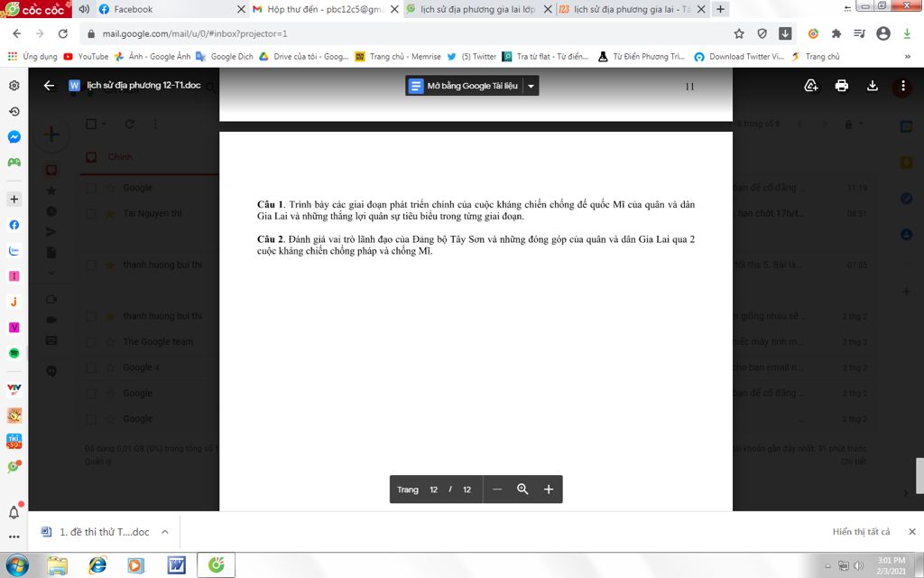The width and height of the screenshot is (924, 578).
Task: Switch to the 123 lịch sử địa phương tab
Action: click(x=632, y=9)
